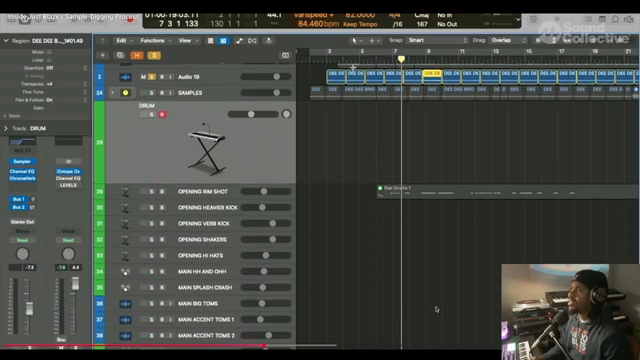Toggle the Loop checkbox in region inspector

pyautogui.click(x=49, y=60)
